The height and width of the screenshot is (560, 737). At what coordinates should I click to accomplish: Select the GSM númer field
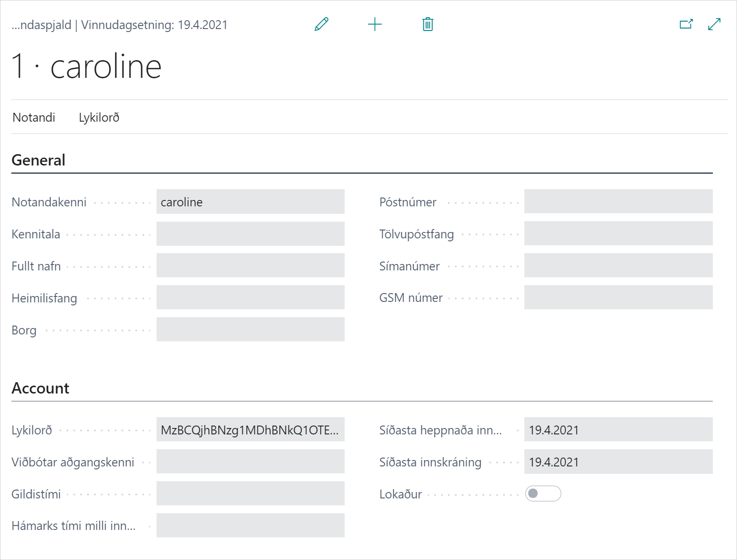pos(618,297)
